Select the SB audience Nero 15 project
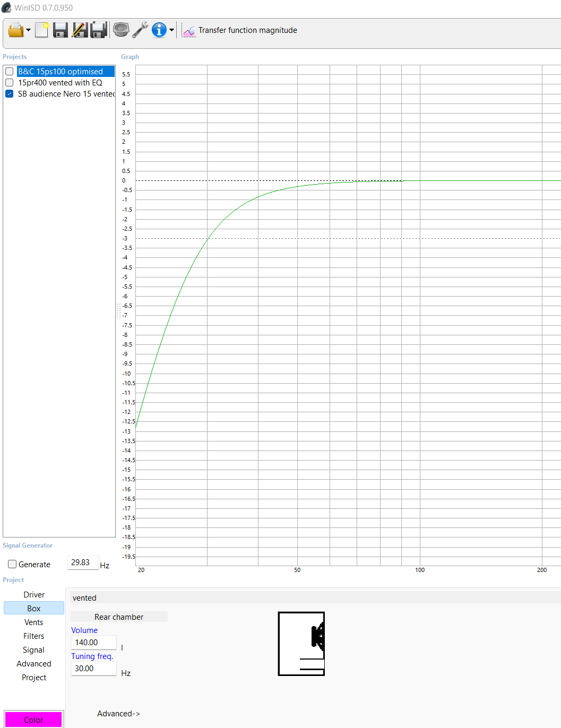This screenshot has height=728, width=561. coord(66,94)
